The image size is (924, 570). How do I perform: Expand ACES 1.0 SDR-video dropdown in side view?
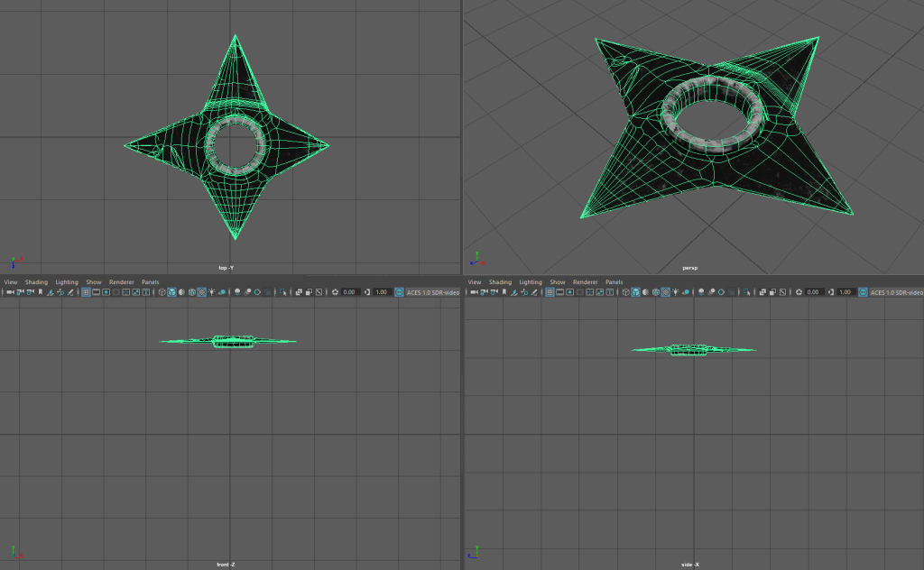coord(896,292)
